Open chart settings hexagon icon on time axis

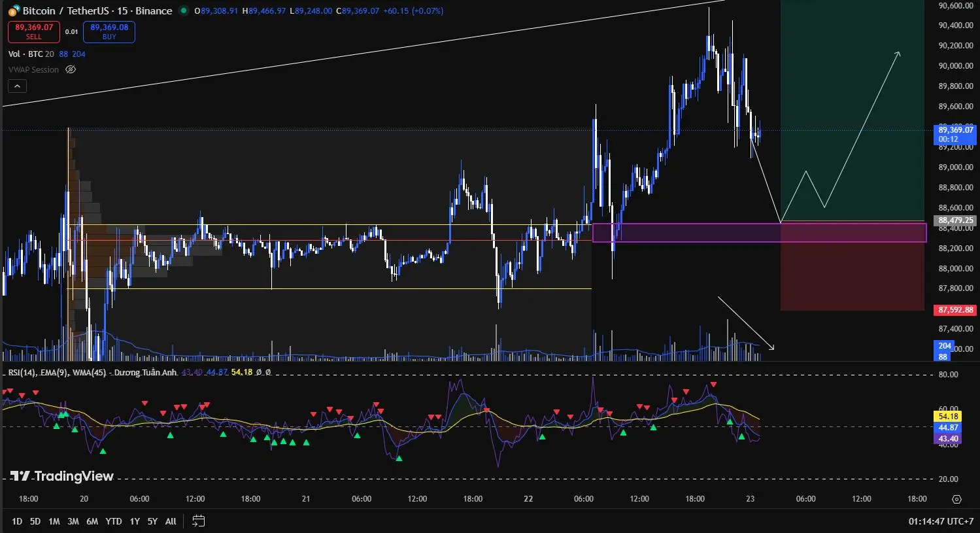[956, 499]
